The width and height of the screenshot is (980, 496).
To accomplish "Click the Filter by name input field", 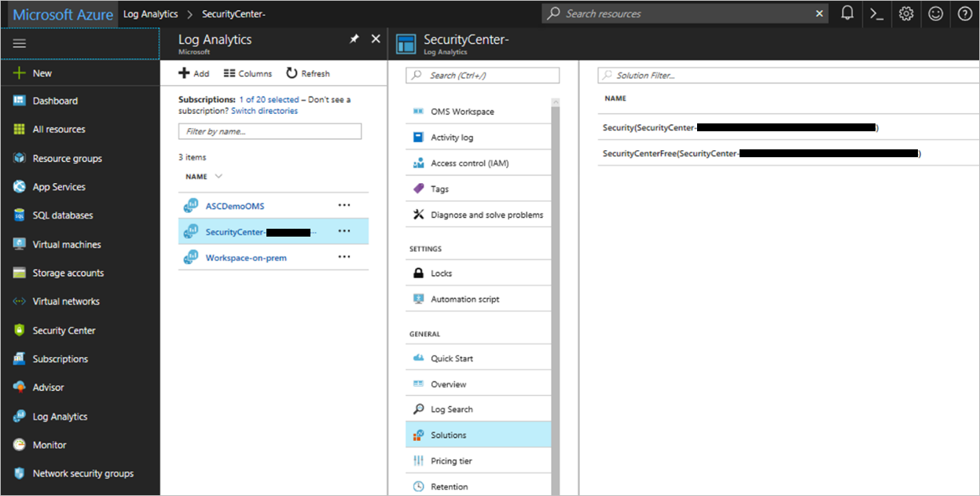I will pos(270,131).
